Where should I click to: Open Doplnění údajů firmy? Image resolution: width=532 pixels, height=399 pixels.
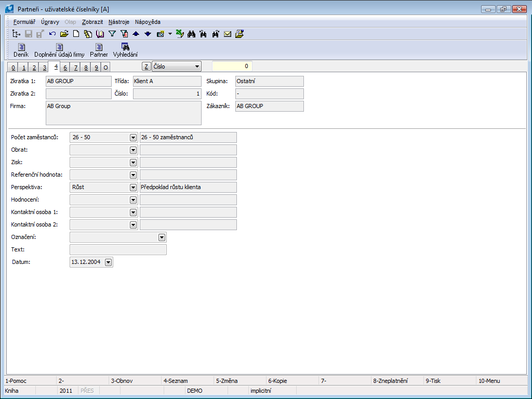point(59,50)
